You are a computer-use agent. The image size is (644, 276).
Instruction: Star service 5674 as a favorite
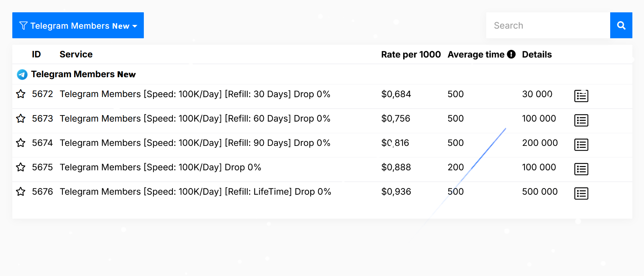(x=21, y=143)
